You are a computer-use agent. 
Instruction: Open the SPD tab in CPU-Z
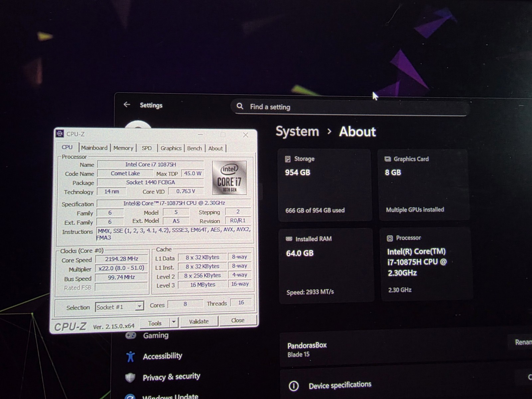(x=147, y=148)
